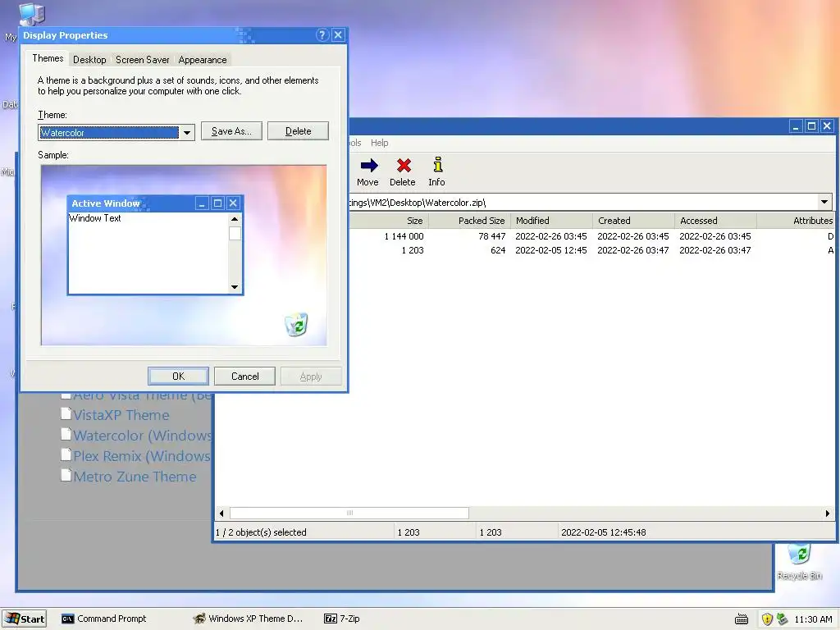Click the help question mark in Display Properties
Viewport: 840px width, 630px height.
coord(322,35)
